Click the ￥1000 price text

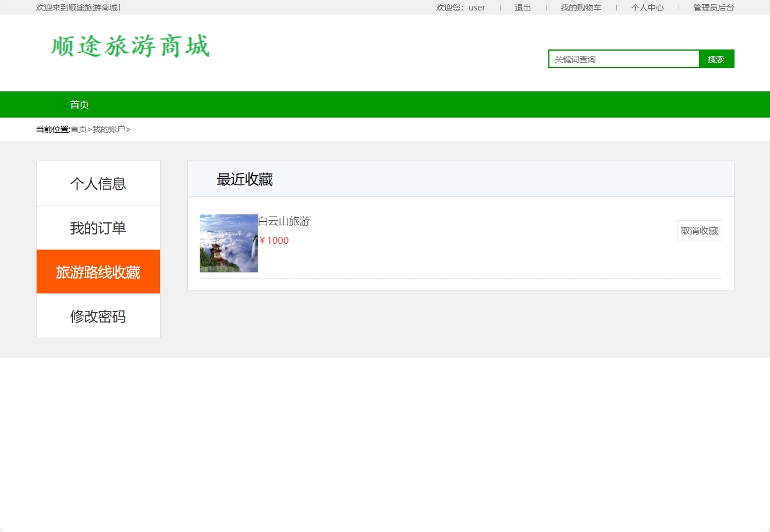point(274,240)
